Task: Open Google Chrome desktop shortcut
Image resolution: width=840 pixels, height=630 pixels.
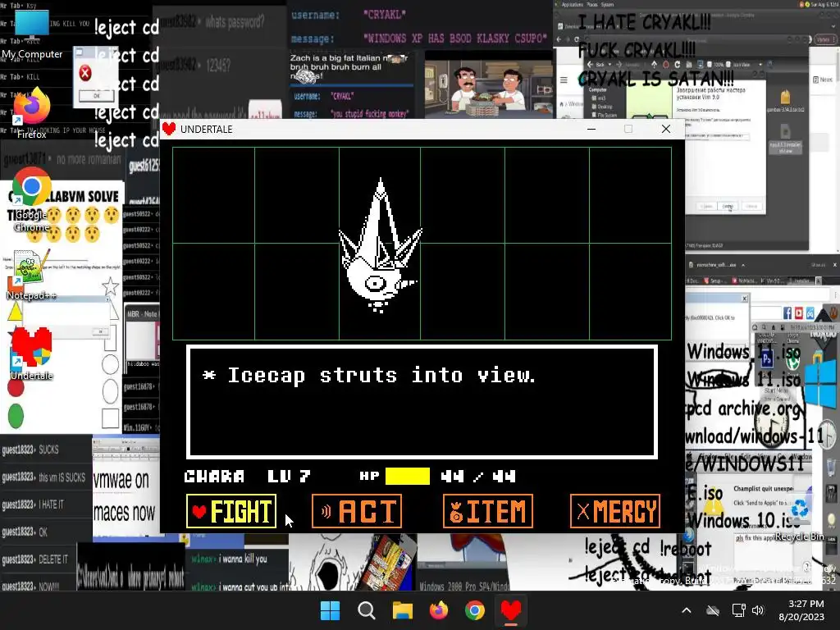Action: coord(32,200)
